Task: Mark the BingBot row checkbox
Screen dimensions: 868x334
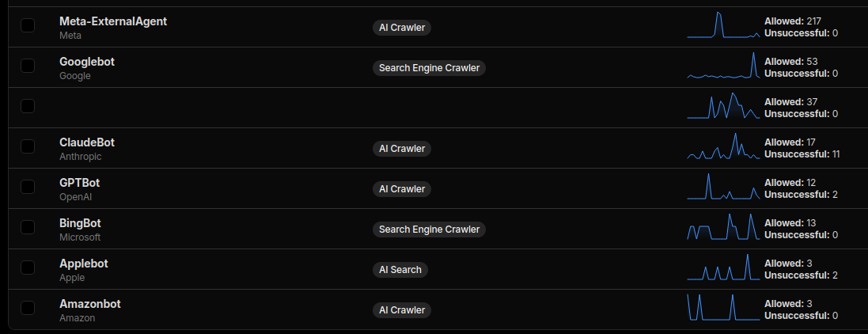Action: tap(28, 227)
